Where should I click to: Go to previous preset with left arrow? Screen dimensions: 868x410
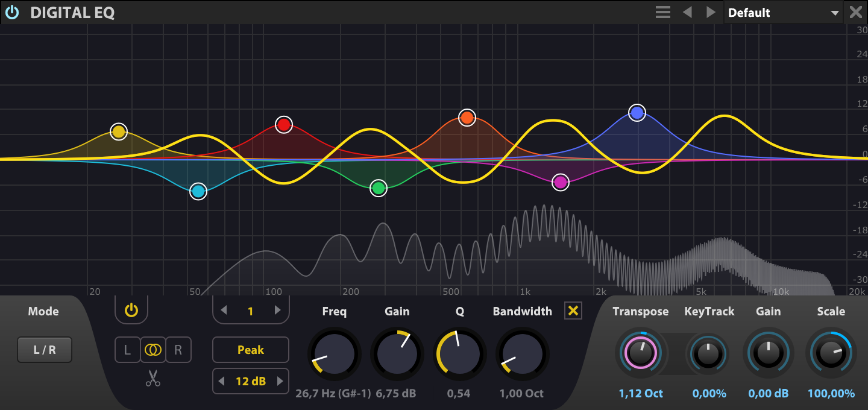[x=687, y=13]
